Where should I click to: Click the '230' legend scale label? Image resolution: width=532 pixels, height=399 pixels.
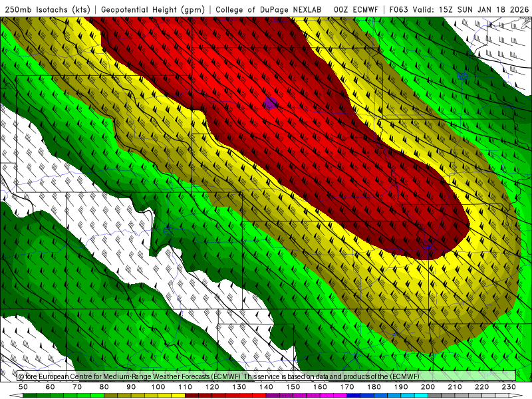tap(509, 387)
